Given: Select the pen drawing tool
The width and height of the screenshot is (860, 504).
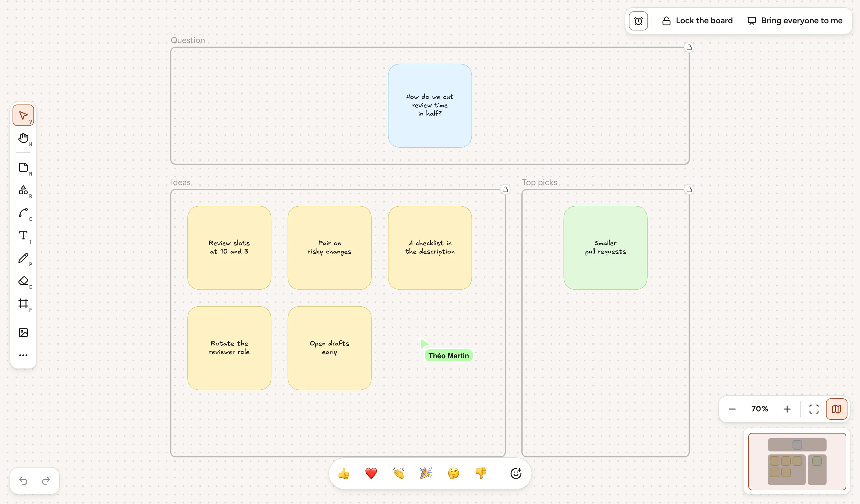Looking at the screenshot, I should 23,258.
